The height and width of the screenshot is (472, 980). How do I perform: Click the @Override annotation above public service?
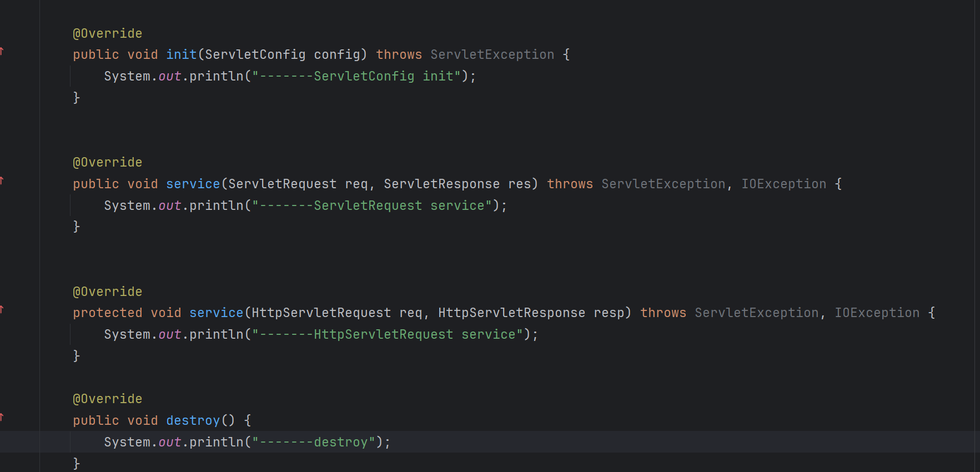tap(108, 162)
